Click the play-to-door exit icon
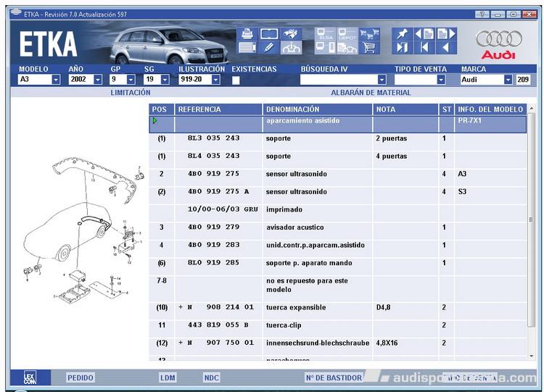This screenshot has height=392, width=544. coord(402,48)
